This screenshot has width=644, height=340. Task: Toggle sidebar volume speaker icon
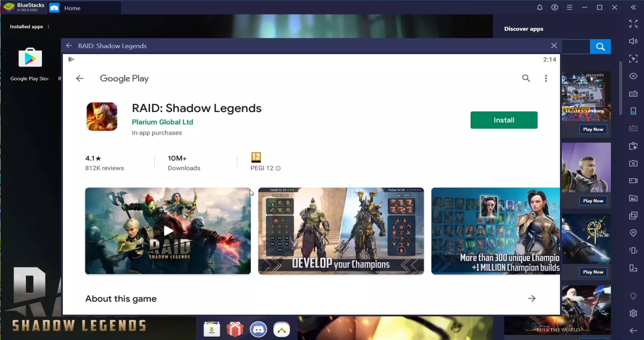click(633, 41)
